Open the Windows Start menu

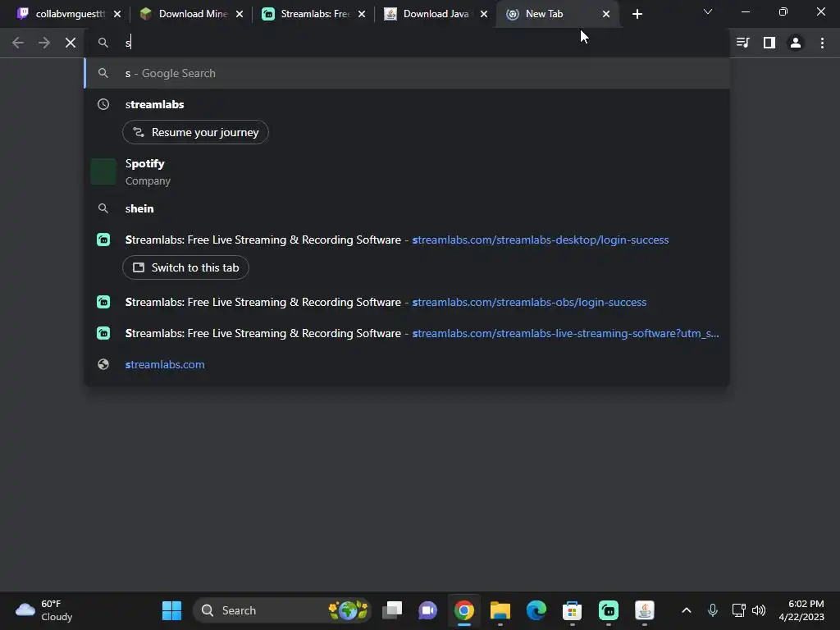click(x=172, y=610)
